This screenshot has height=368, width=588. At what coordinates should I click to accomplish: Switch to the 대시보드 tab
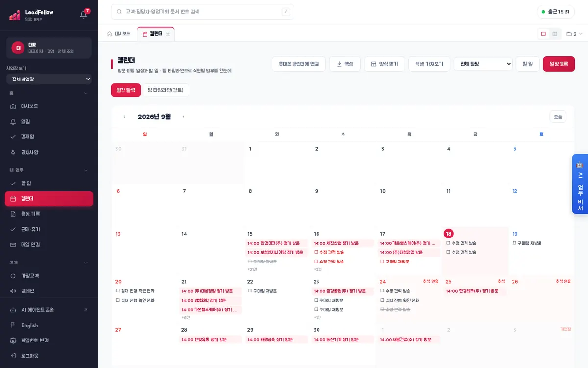119,34
